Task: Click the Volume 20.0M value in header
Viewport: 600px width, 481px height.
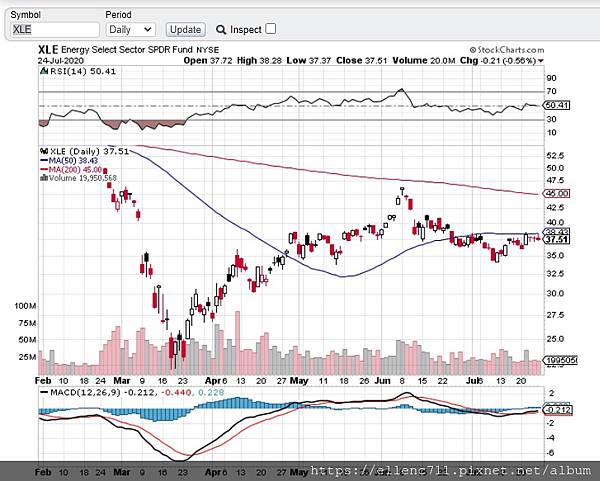Action: tap(424, 60)
